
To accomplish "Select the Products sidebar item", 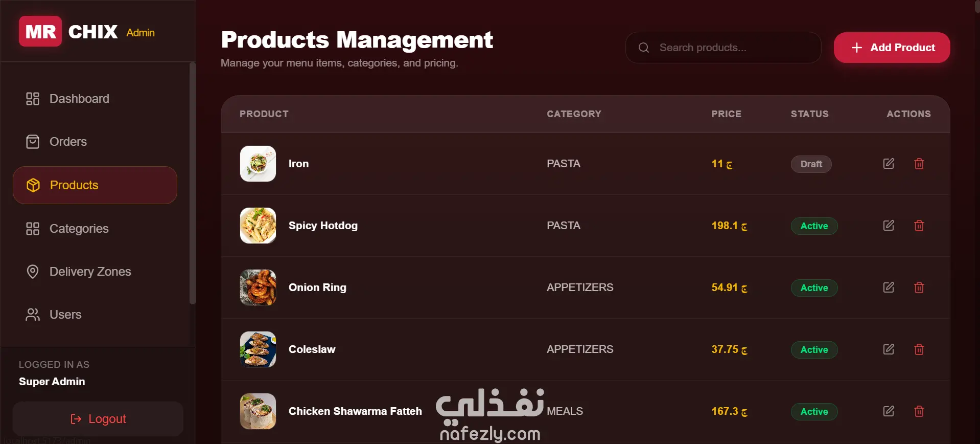I will pyautogui.click(x=95, y=185).
